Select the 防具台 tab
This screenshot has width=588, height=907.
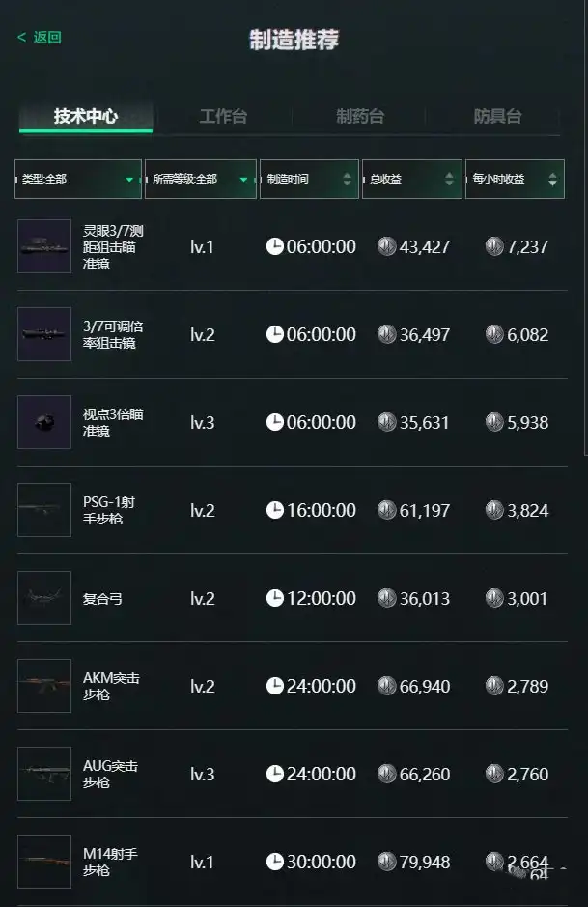pos(497,116)
